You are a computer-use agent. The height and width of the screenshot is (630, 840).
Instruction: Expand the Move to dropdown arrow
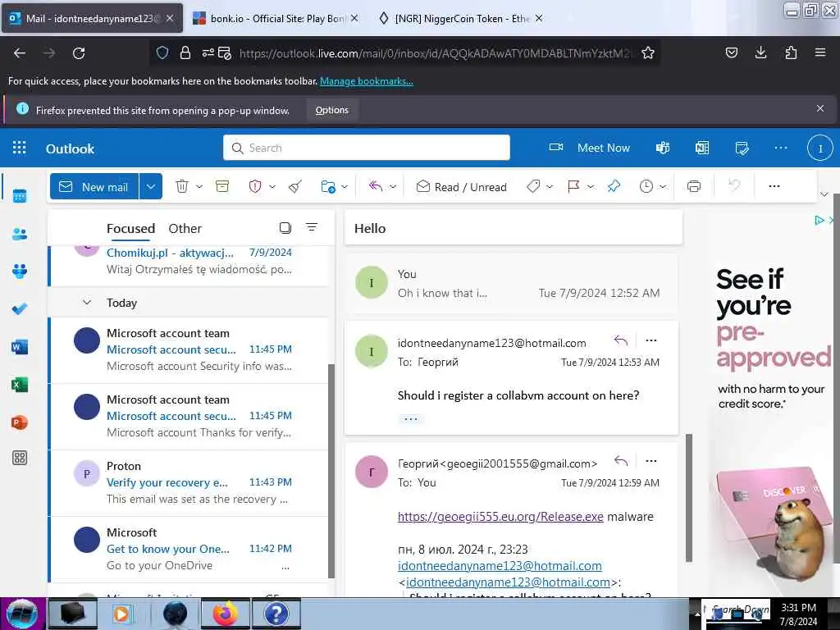coord(345,186)
